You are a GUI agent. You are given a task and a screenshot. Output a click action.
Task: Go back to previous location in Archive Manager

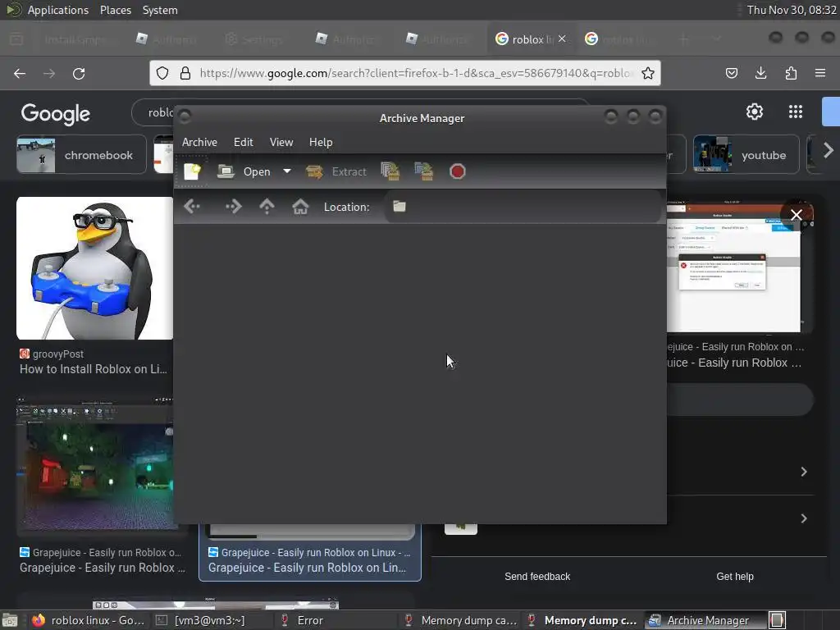point(192,206)
